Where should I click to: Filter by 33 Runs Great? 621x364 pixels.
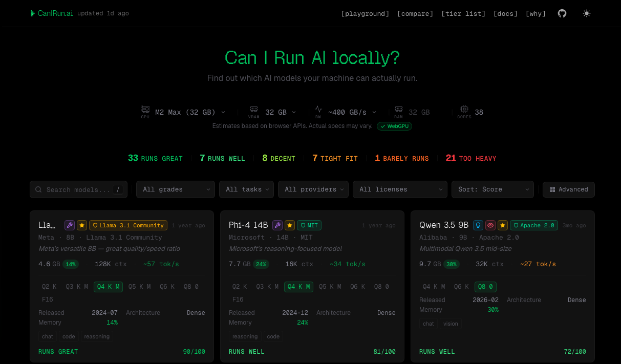[155, 158]
